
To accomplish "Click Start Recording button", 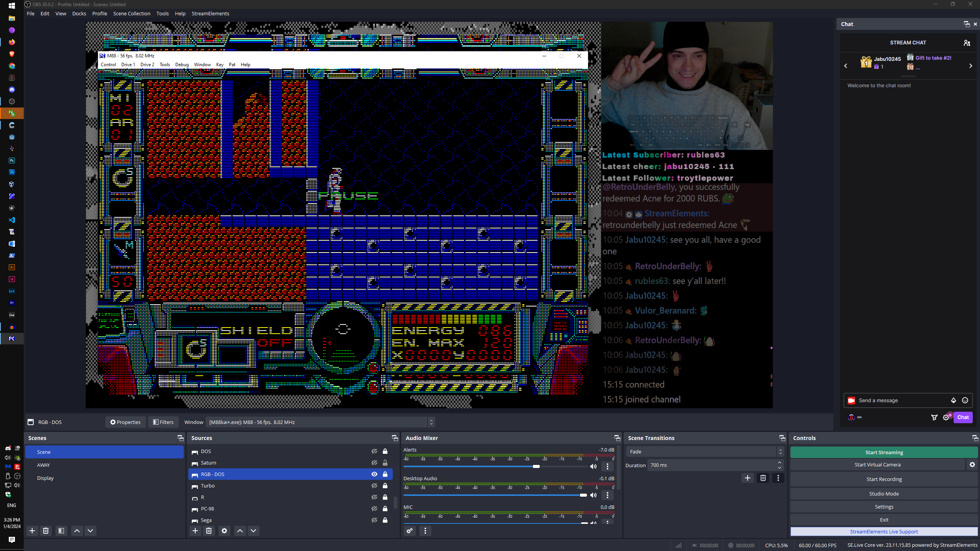I will pos(884,479).
